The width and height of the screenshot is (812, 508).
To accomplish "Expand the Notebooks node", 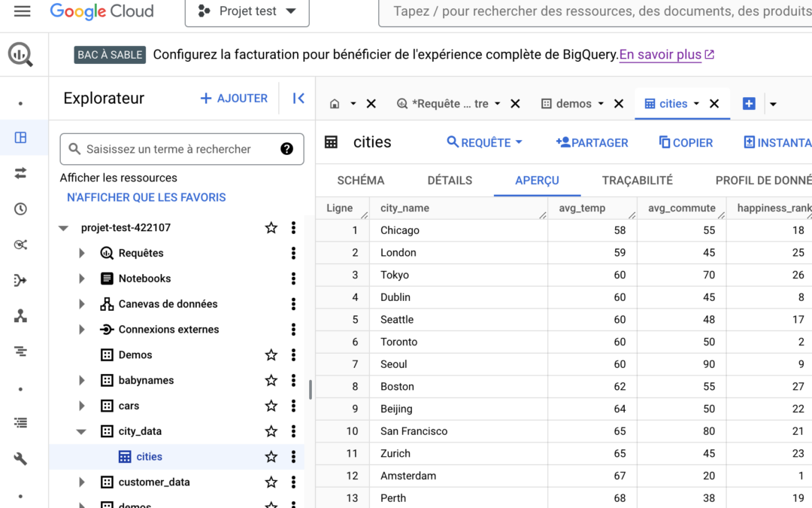I will (x=82, y=278).
